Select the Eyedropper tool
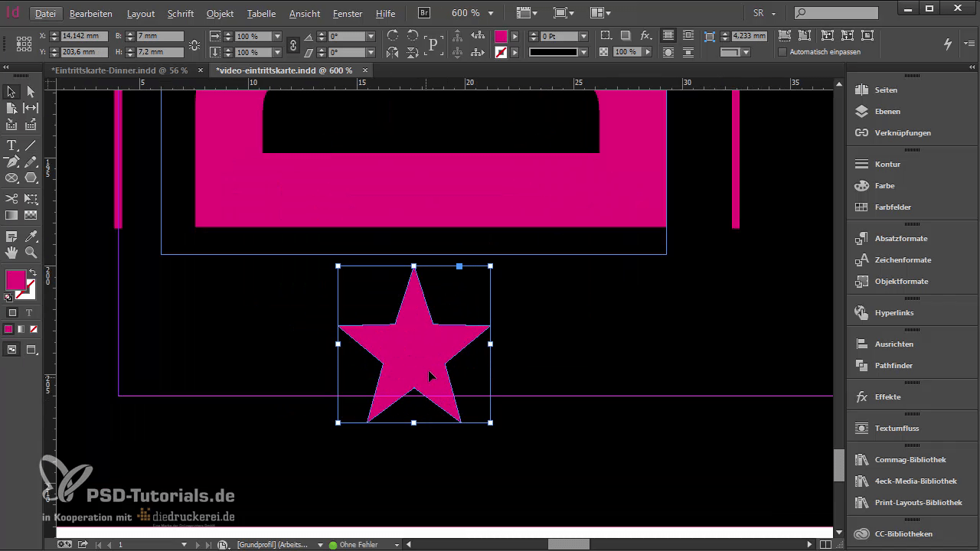Viewport: 980px width, 551px height. click(31, 236)
